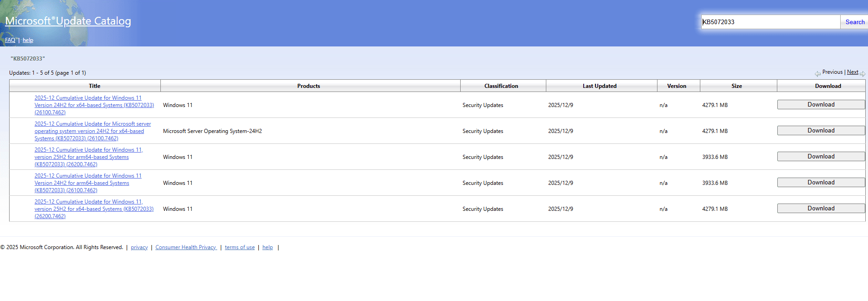Click the Download column header
Screen dimensions: 868x301
828,86
